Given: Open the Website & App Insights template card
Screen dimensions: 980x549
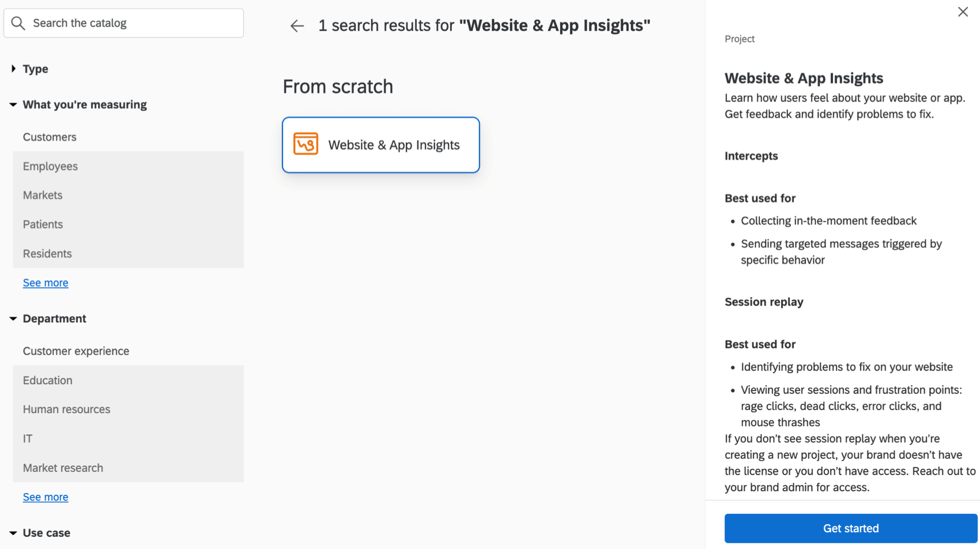Looking at the screenshot, I should (x=380, y=145).
